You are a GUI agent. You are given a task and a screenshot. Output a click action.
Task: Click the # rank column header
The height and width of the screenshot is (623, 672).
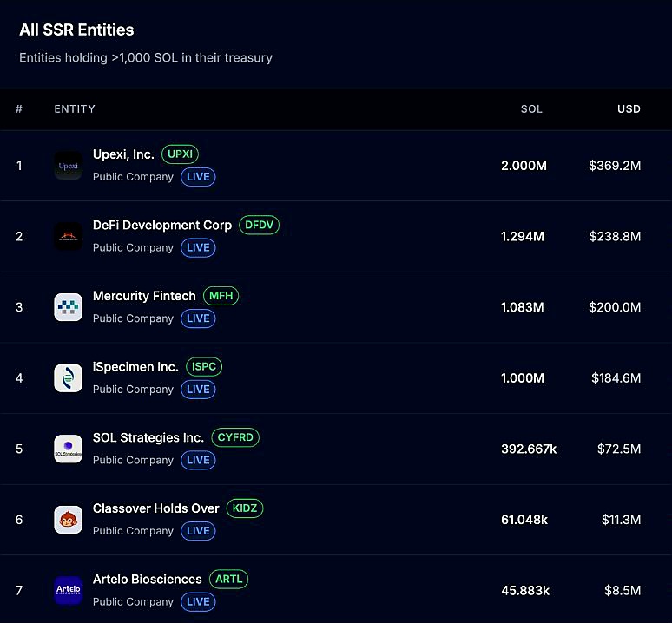pos(19,109)
